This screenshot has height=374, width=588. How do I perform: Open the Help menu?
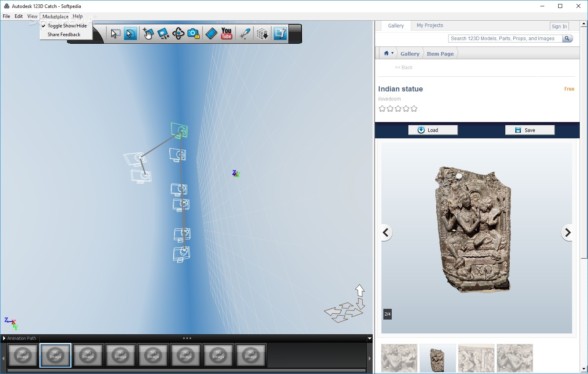[x=77, y=16]
